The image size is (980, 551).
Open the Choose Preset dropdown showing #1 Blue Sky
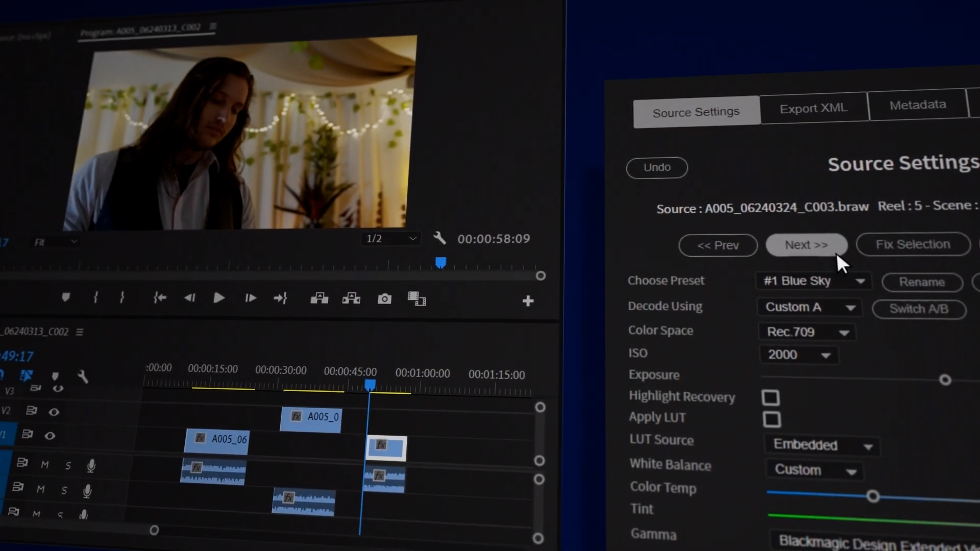point(813,281)
